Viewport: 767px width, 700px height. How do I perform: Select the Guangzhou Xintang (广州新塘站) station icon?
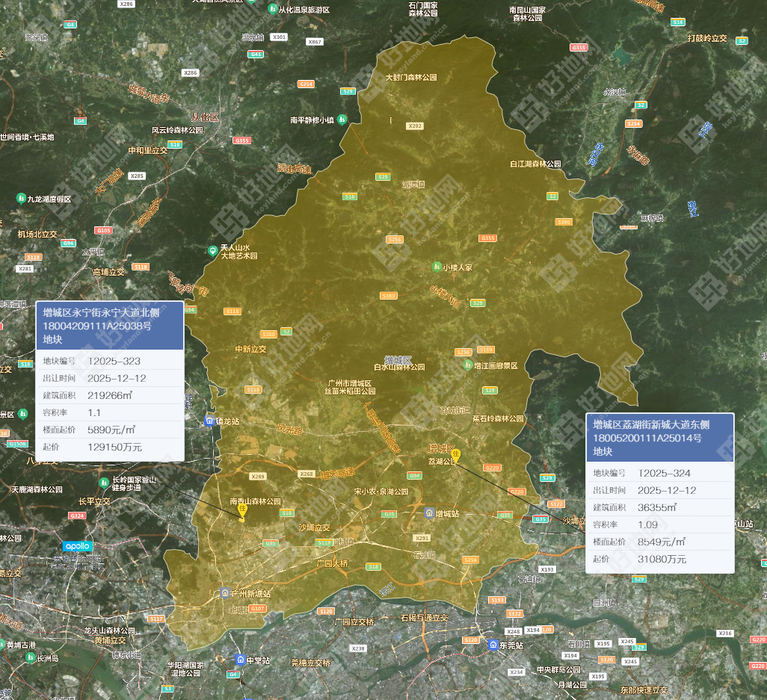(x=225, y=593)
